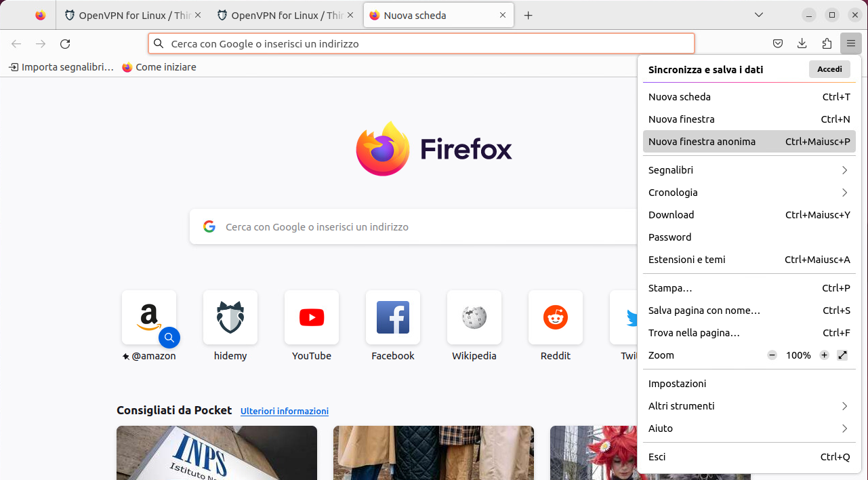Viewport: 868px width, 480px height.
Task: Reset zoom via the 100% label
Action: 798,355
